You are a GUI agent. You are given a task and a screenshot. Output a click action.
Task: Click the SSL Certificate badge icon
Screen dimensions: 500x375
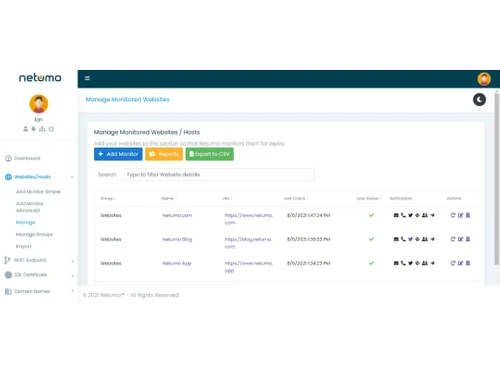8,275
